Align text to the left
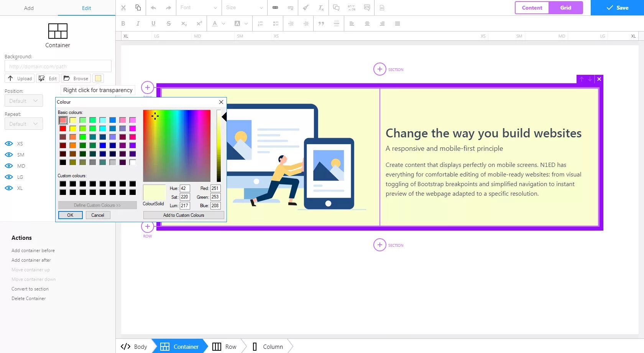The image size is (644, 353). (x=352, y=23)
